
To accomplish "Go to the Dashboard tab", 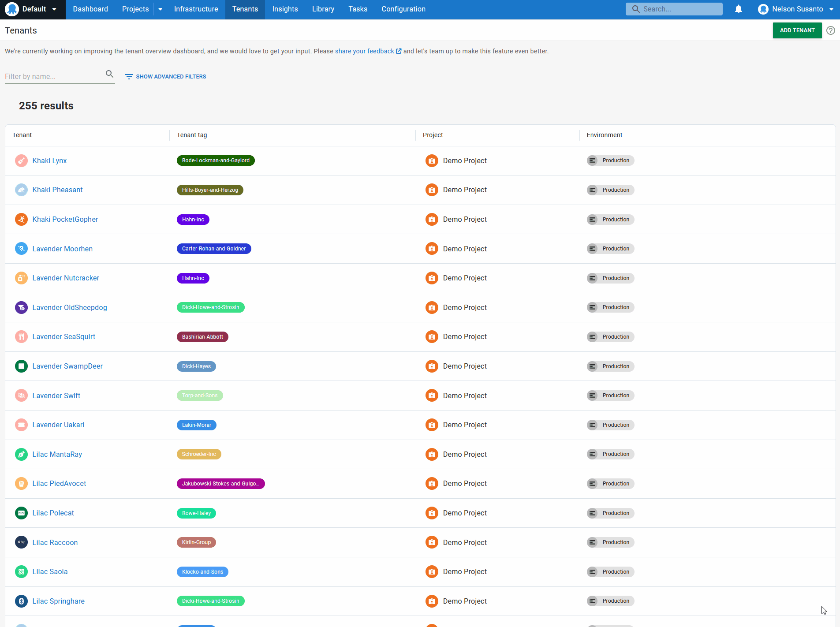I will tap(90, 9).
